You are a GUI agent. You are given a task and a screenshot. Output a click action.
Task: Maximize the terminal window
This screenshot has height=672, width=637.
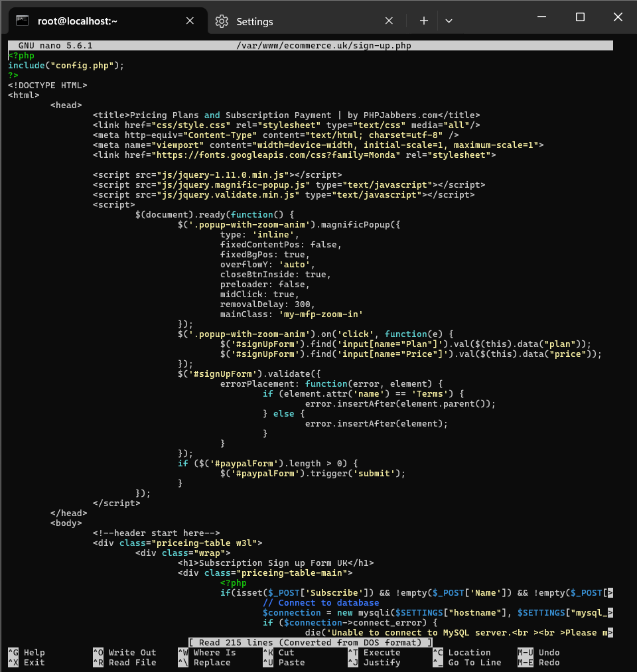coord(580,17)
